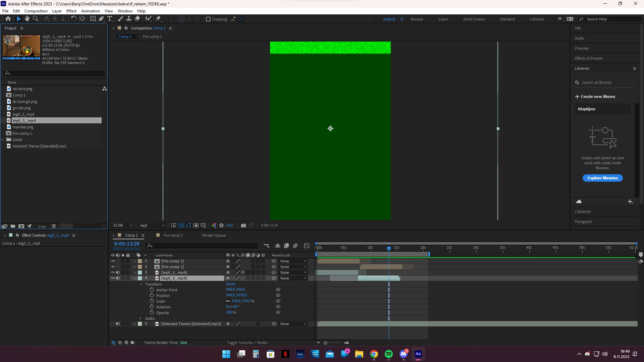Select the Puppet Pin tool

click(x=158, y=19)
